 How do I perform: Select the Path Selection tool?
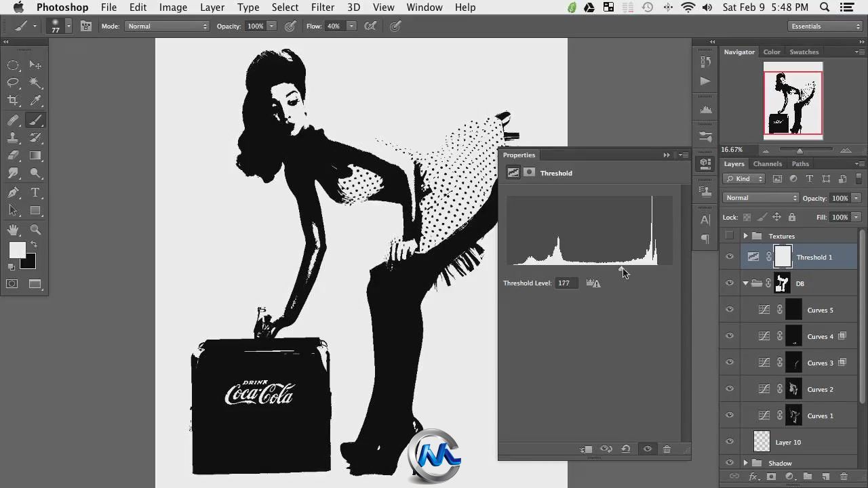(13, 211)
